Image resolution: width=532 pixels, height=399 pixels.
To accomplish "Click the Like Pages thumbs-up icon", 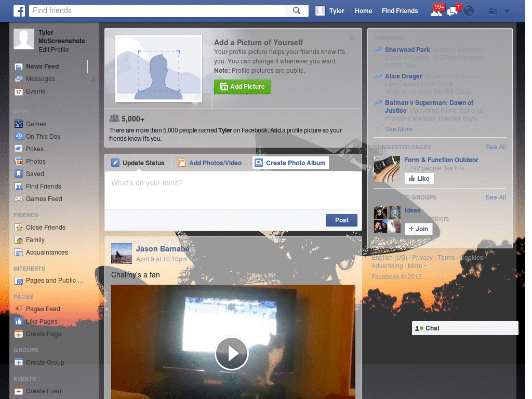I will coord(19,322).
